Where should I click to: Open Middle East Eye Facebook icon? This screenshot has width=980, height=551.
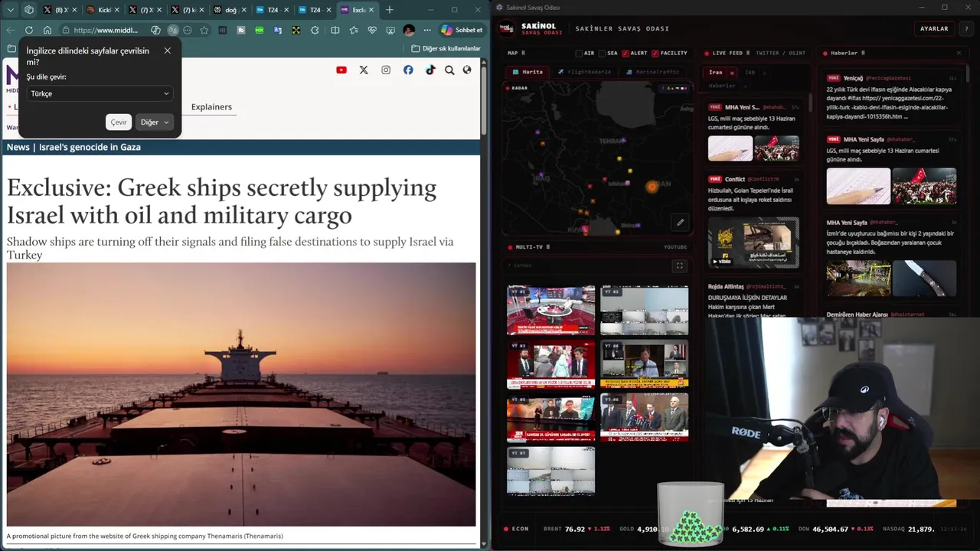point(408,70)
